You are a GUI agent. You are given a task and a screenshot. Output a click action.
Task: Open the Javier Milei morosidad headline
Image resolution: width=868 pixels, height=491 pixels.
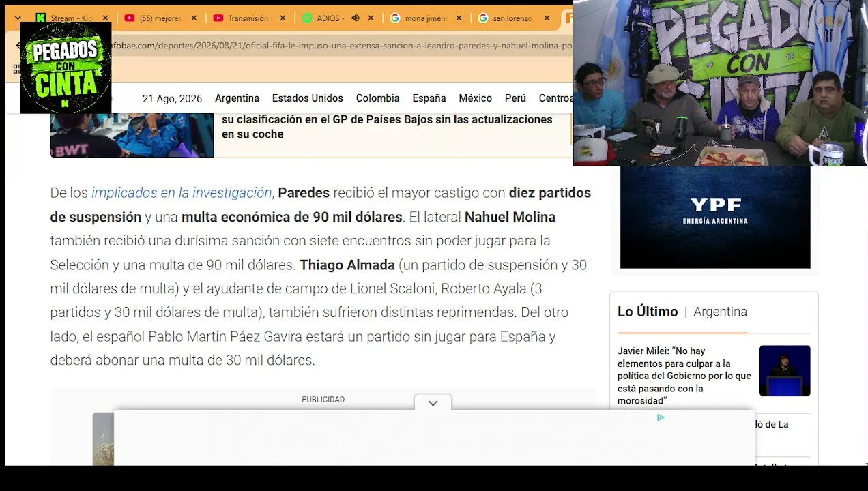pos(684,376)
